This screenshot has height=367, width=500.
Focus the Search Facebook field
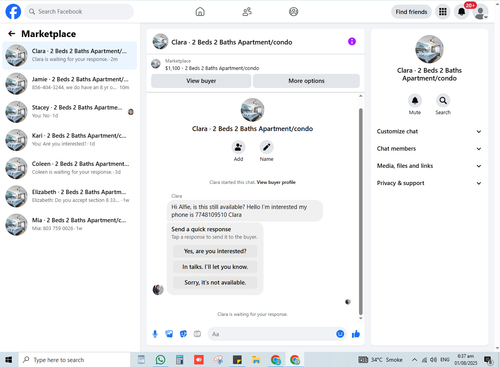[79, 12]
